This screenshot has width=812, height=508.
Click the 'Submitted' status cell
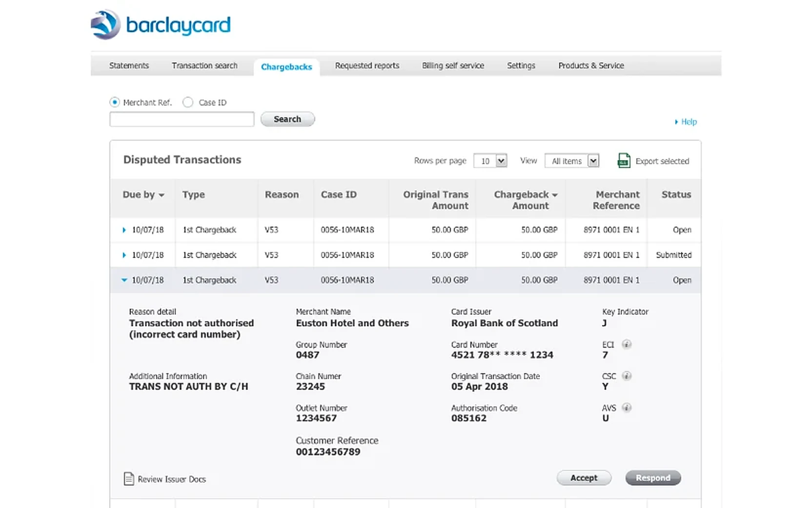click(x=674, y=255)
